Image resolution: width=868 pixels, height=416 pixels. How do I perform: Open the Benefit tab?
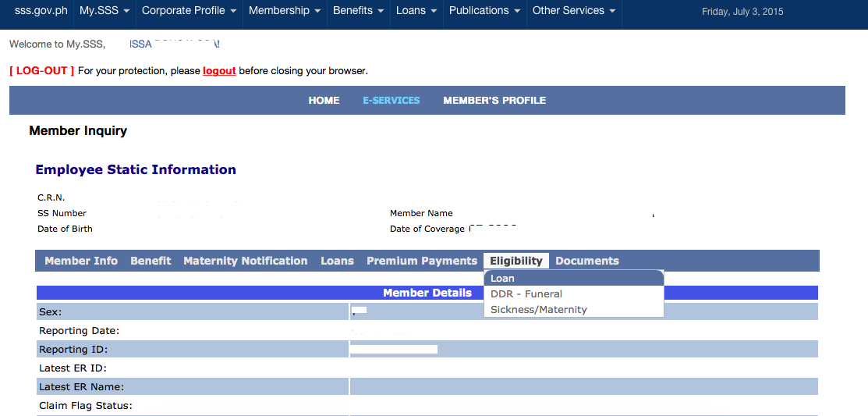(151, 261)
